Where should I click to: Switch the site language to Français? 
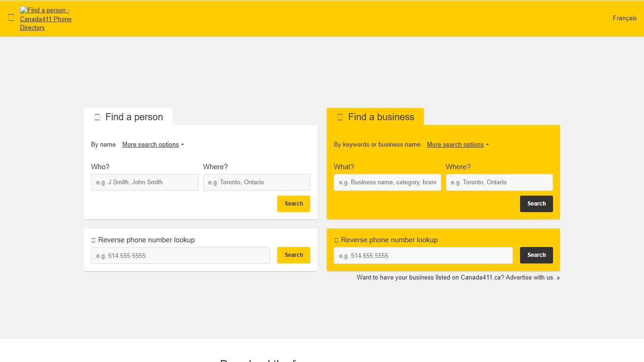tap(624, 18)
